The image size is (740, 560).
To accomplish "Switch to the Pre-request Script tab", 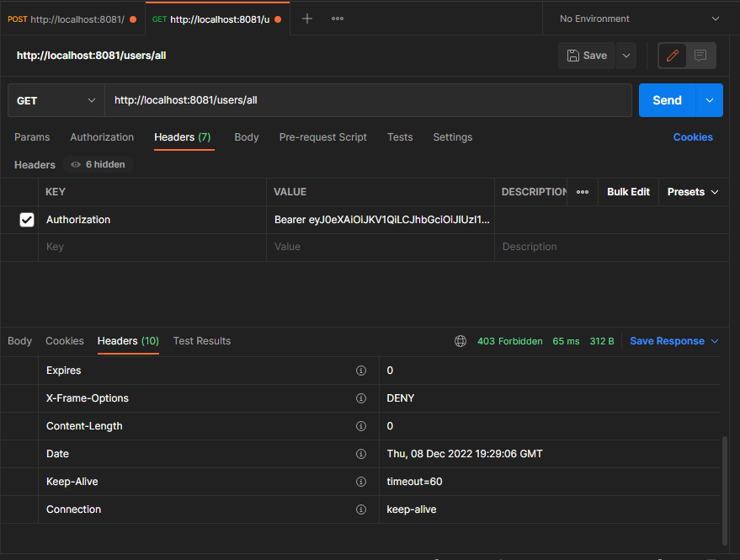I will tap(322, 137).
